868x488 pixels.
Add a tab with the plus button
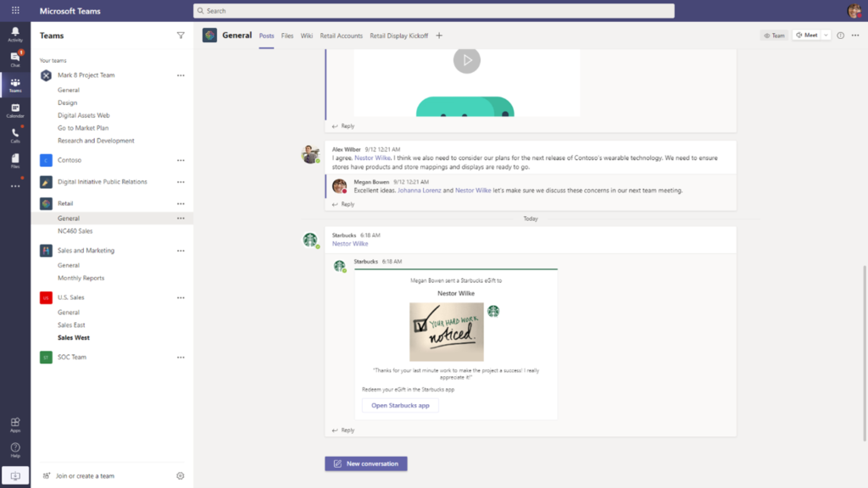click(x=439, y=36)
